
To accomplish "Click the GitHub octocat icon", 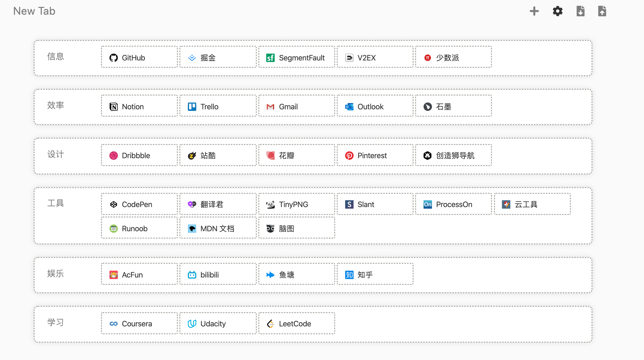I will tap(113, 58).
